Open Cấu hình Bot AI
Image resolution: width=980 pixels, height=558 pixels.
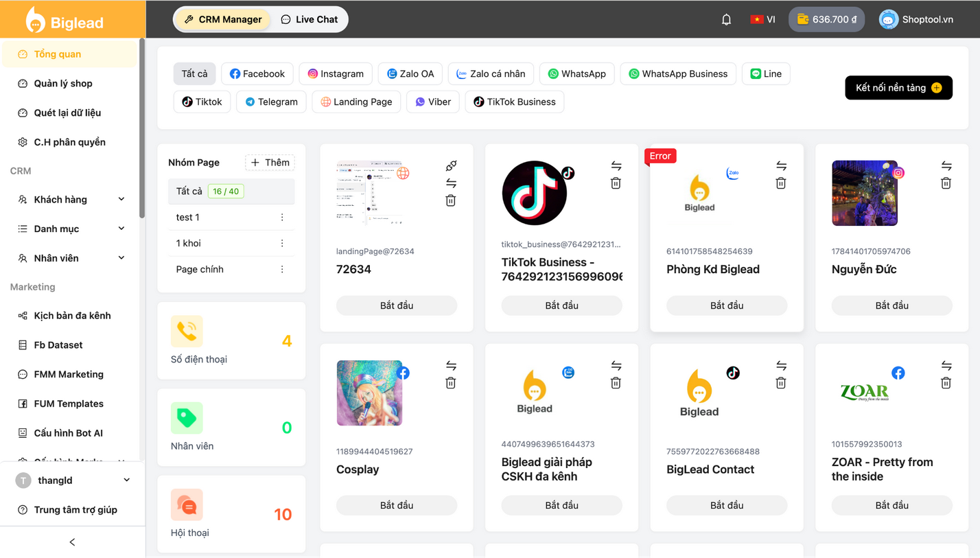(x=69, y=433)
